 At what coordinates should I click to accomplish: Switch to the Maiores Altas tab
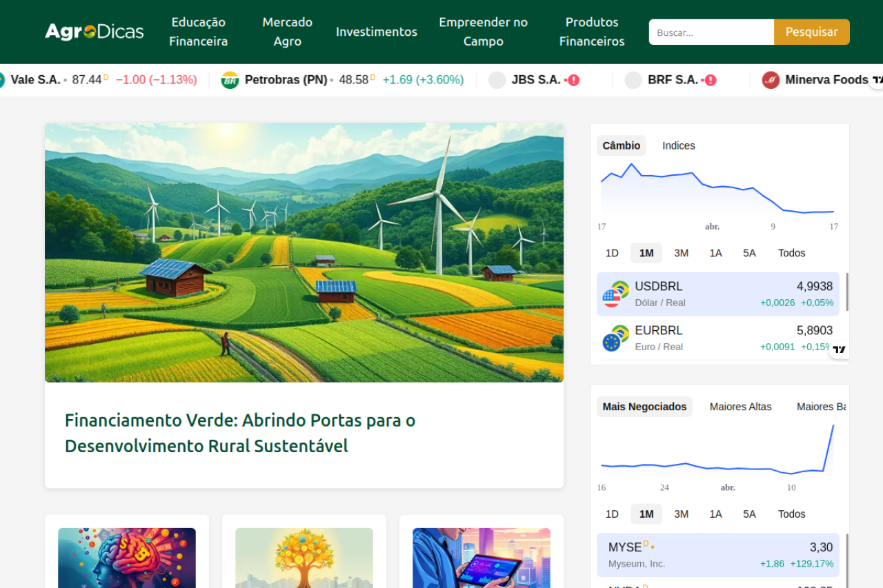[740, 407]
